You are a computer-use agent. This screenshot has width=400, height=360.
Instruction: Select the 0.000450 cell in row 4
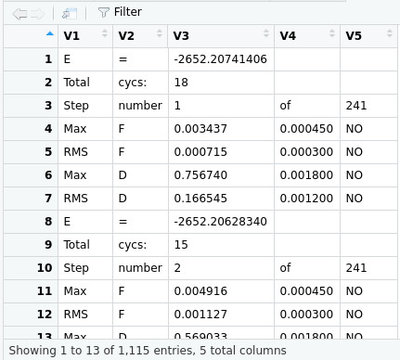pos(307,129)
